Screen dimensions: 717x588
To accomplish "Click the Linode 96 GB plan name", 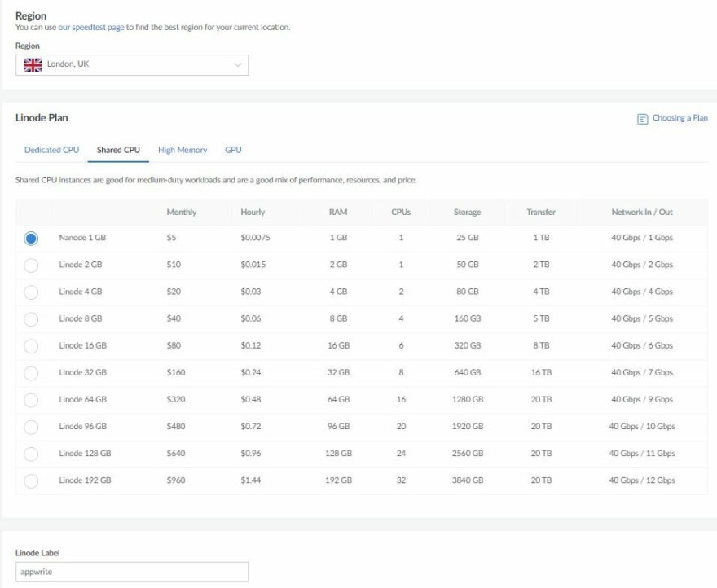I will (x=83, y=427).
